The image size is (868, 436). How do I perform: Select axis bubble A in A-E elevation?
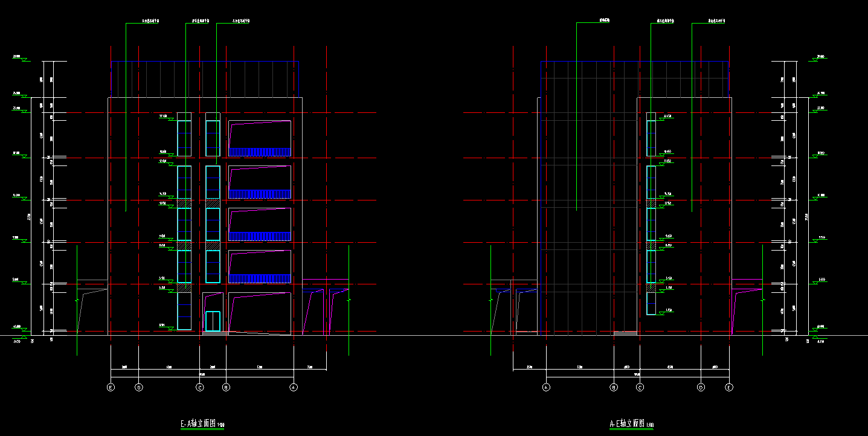point(546,386)
